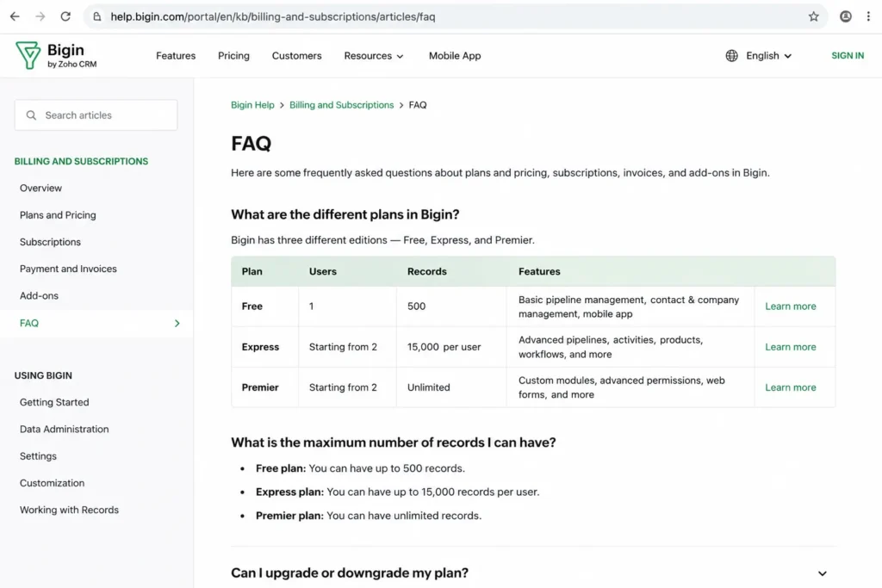
Task: Open the browser profile icon
Action: click(x=846, y=16)
